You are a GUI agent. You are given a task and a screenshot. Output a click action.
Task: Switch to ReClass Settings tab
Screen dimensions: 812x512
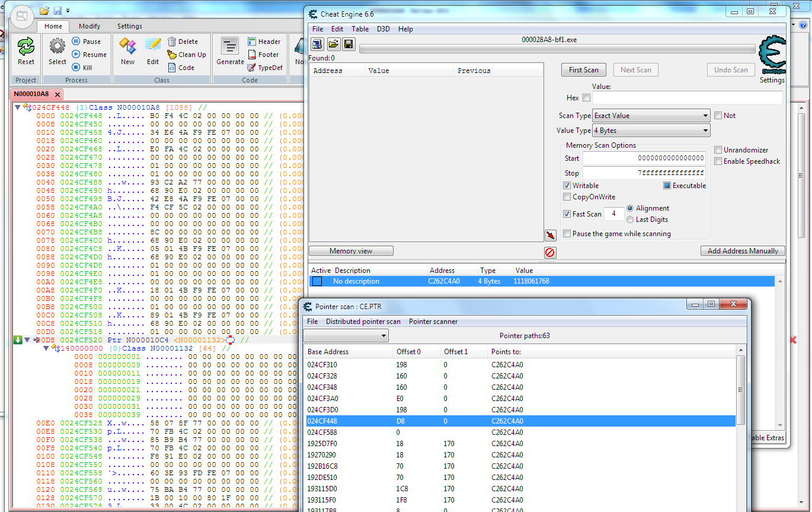pyautogui.click(x=129, y=26)
